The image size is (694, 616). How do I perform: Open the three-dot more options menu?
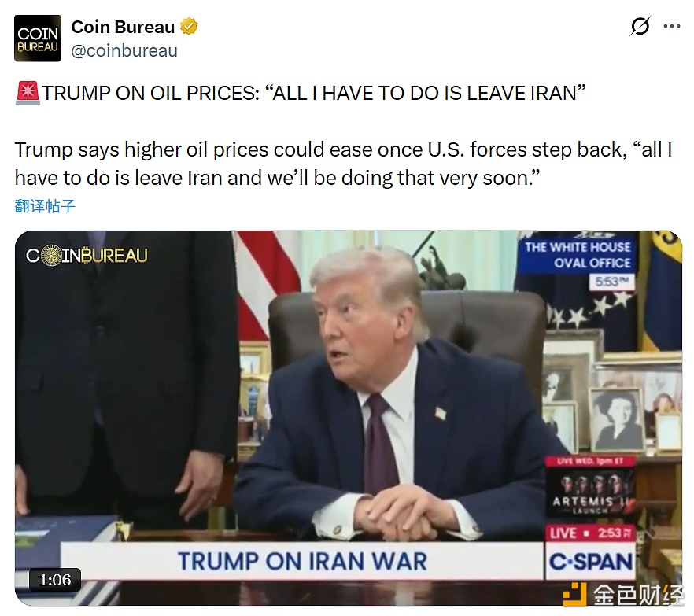pyautogui.click(x=672, y=27)
